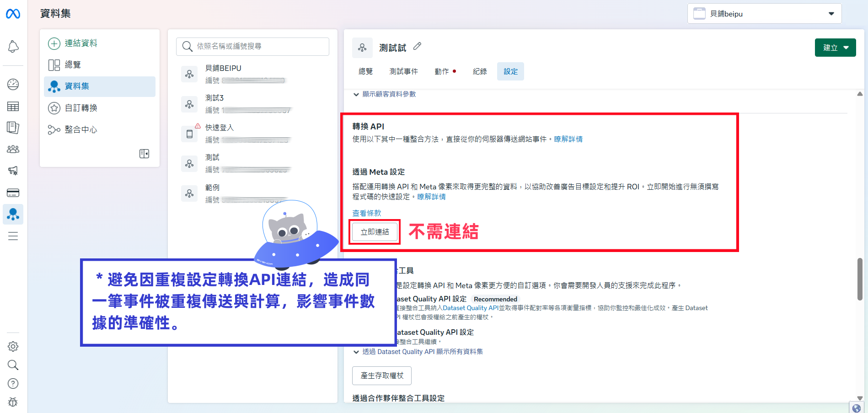Select the 快速登入 dataset row
The image size is (868, 413).
point(252,134)
